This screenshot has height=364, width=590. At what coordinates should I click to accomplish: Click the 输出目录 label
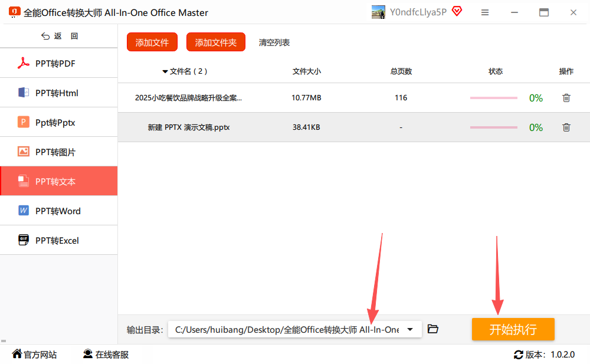[145, 330]
